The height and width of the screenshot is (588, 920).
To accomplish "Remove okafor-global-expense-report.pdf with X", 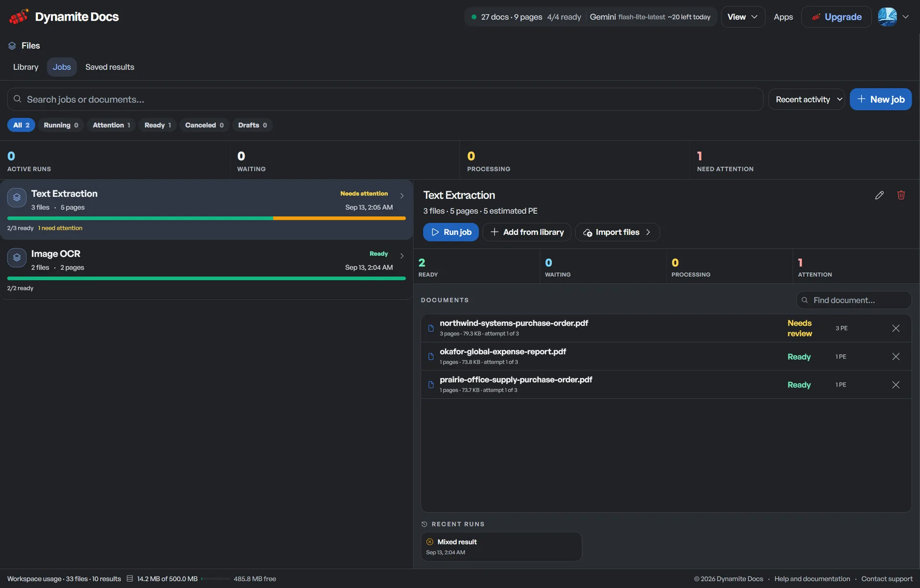I will [896, 357].
